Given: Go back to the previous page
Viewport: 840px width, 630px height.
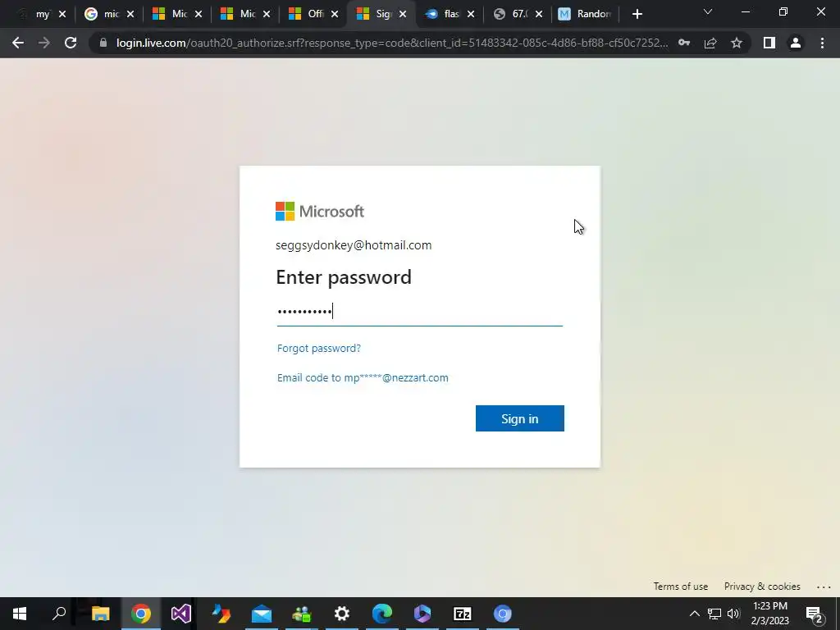Looking at the screenshot, I should tap(18, 43).
